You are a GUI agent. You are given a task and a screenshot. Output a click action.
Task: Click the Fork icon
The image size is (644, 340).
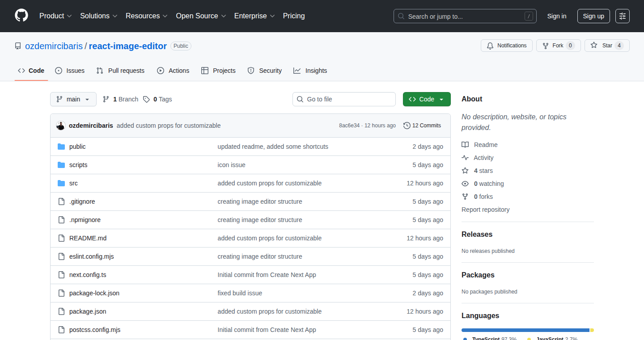coord(546,46)
